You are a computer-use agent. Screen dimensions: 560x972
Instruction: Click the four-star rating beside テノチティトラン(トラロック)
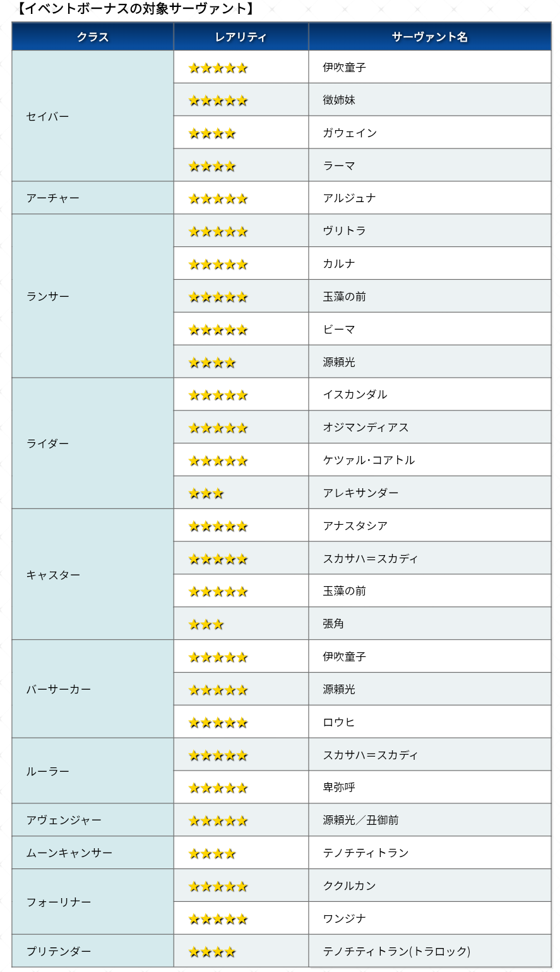click(x=212, y=952)
